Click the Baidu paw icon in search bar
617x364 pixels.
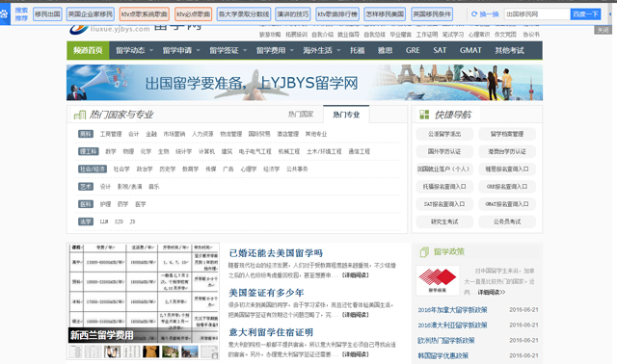(x=4, y=14)
